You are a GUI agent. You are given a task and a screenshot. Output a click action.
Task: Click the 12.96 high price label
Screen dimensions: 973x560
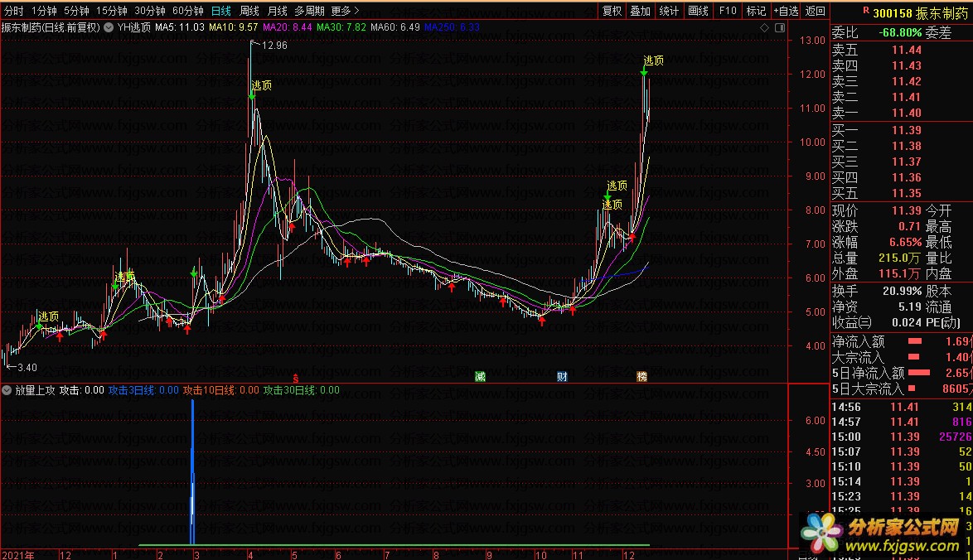click(274, 46)
